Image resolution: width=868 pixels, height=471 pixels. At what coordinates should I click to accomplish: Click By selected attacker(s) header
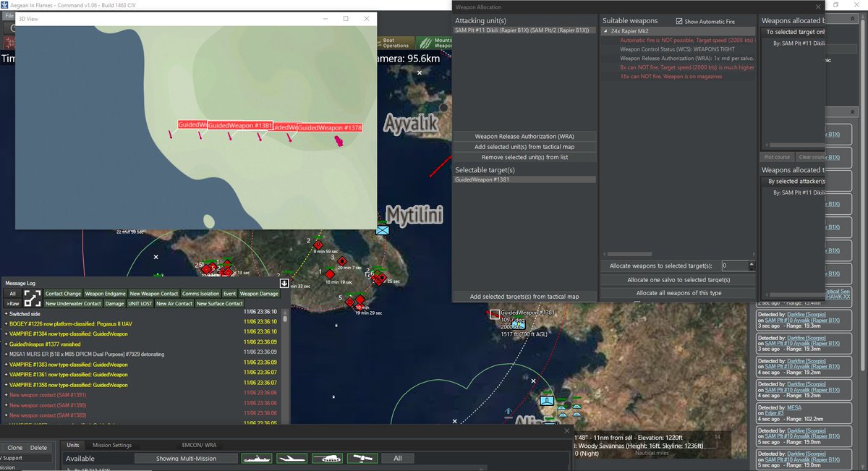tap(796, 181)
